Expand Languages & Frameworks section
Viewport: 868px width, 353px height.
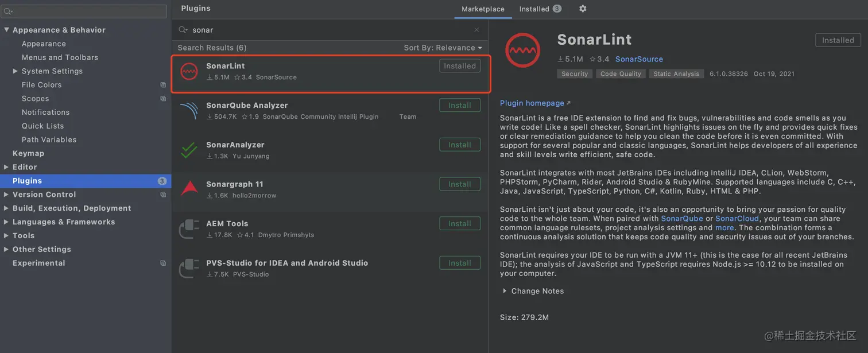tap(6, 222)
